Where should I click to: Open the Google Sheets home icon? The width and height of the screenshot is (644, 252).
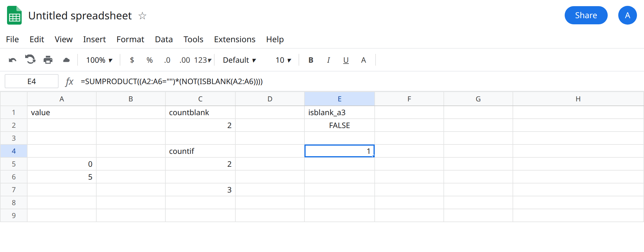pos(14,15)
